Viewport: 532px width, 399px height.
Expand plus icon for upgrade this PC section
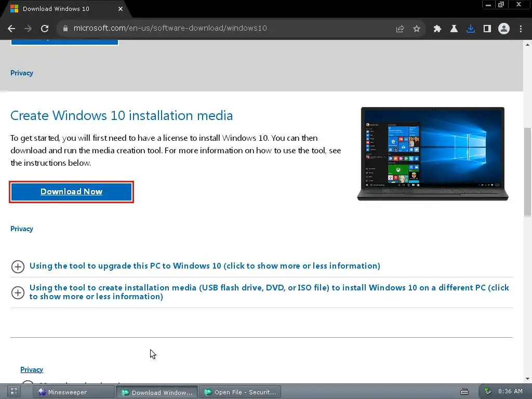[18, 267]
